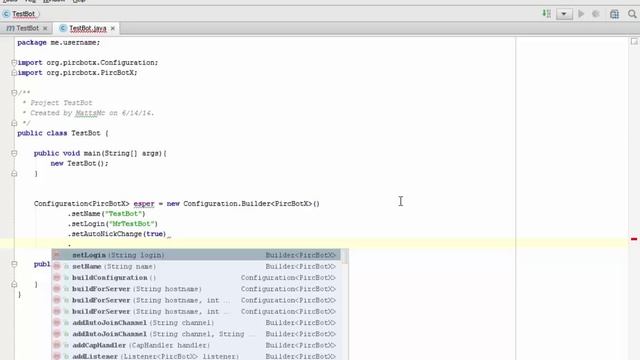Place cursor on 'package me.username;' line
The width and height of the screenshot is (640, 360).
pos(58,42)
